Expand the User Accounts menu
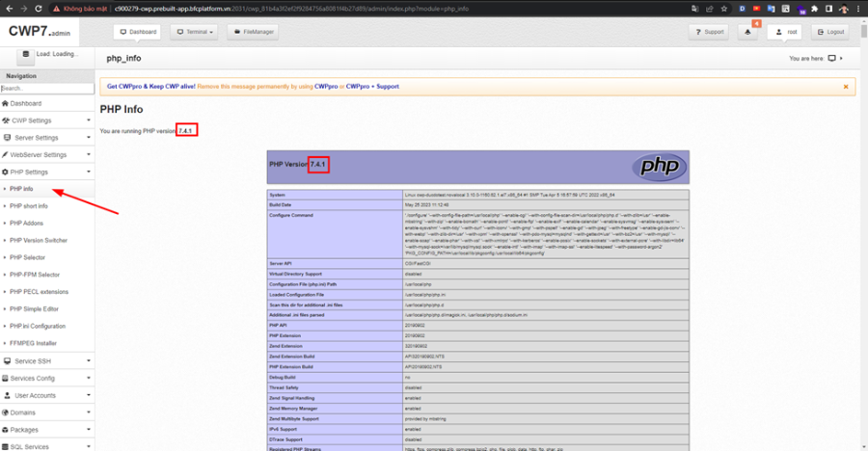This screenshot has height=451, width=868. pyautogui.click(x=47, y=396)
